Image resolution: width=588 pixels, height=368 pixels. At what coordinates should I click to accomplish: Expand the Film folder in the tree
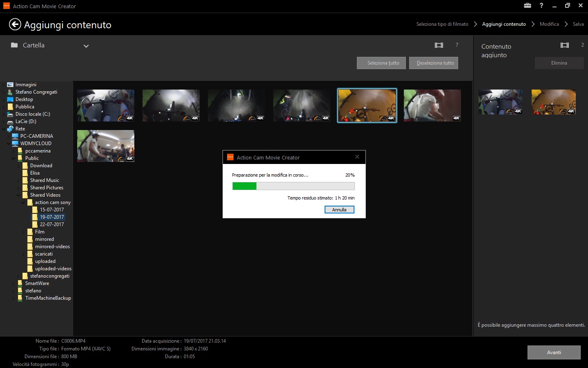pyautogui.click(x=22, y=231)
